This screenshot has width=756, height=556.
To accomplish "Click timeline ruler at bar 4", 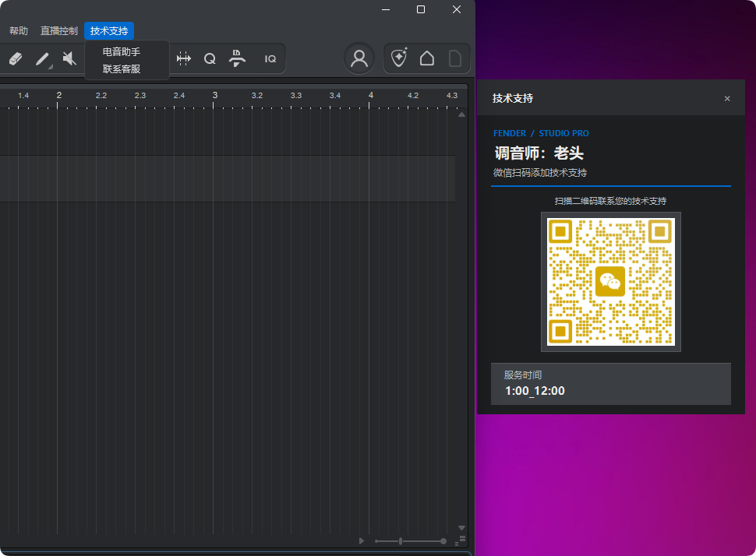I will [x=370, y=96].
